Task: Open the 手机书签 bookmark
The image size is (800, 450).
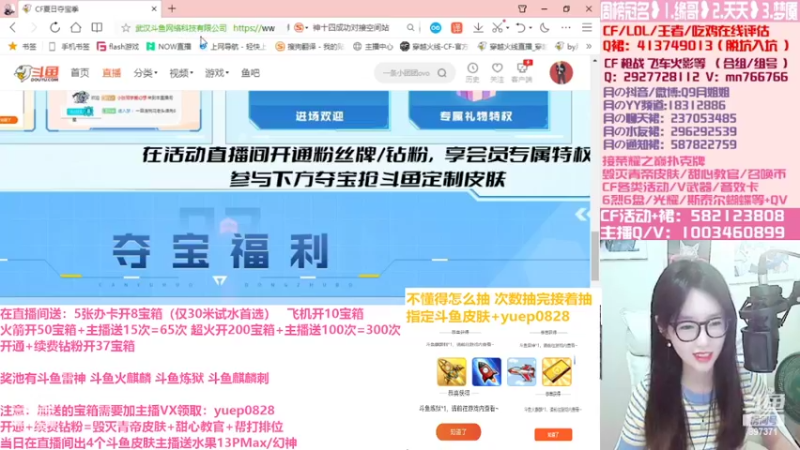Action: [x=69, y=46]
